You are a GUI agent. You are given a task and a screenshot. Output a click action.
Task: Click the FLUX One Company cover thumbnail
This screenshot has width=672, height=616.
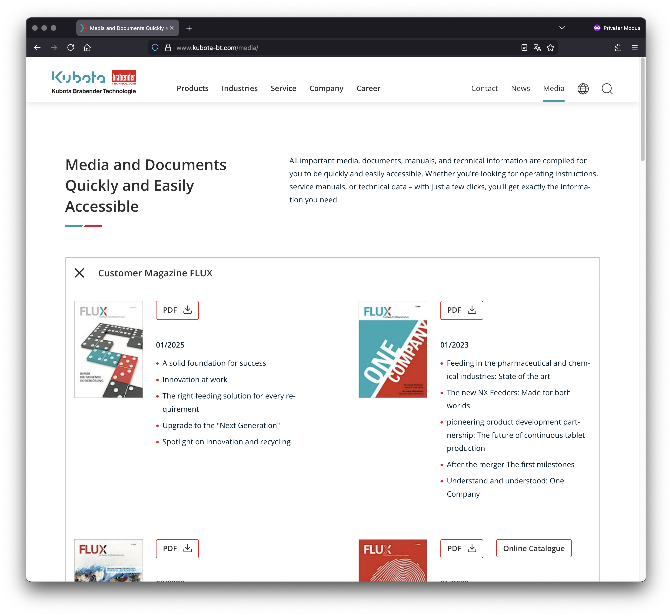coord(393,349)
